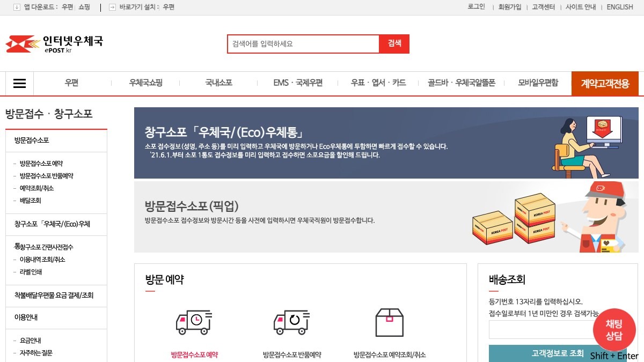Open sidebar 라벨인쇄
This screenshot has height=362, width=644.
(31, 272)
